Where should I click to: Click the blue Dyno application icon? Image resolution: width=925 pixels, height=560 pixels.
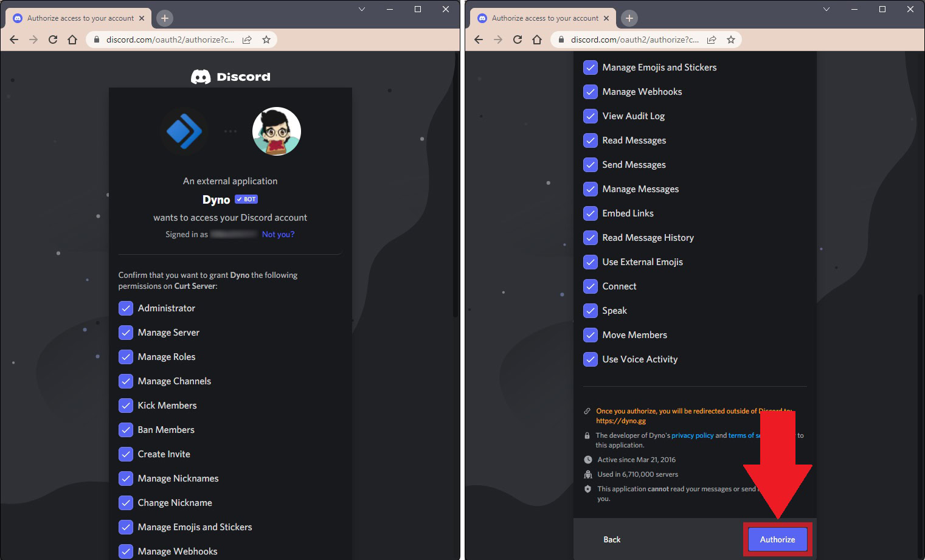[184, 131]
